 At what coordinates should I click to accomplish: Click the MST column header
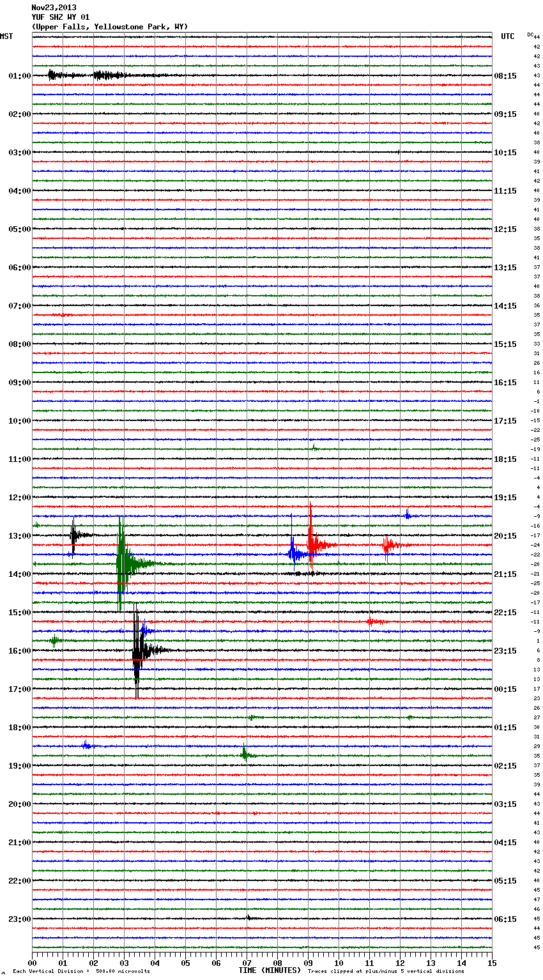(x=6, y=36)
